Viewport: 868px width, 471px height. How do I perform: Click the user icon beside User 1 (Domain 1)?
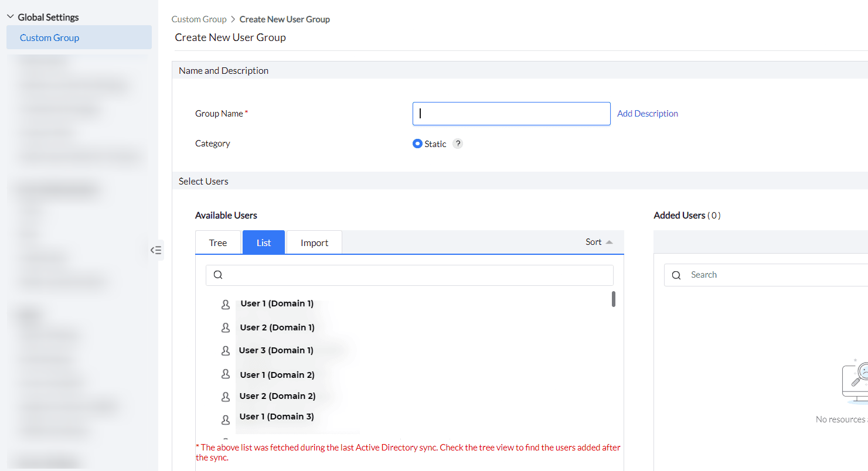coord(226,305)
